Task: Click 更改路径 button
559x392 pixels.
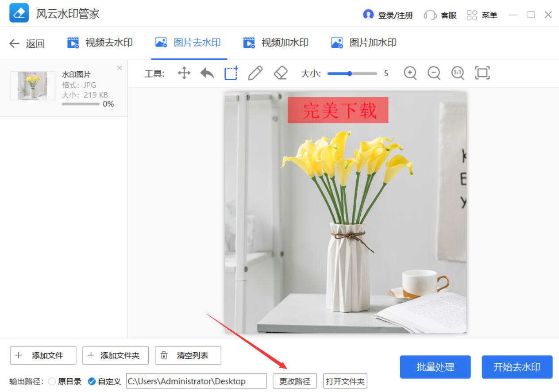Action: [x=295, y=381]
